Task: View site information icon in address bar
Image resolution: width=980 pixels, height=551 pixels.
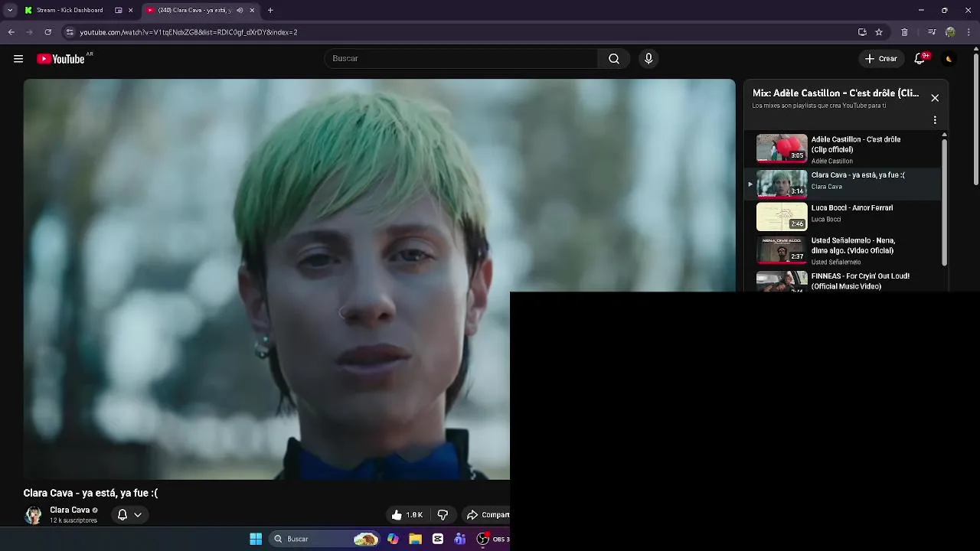Action: [70, 32]
